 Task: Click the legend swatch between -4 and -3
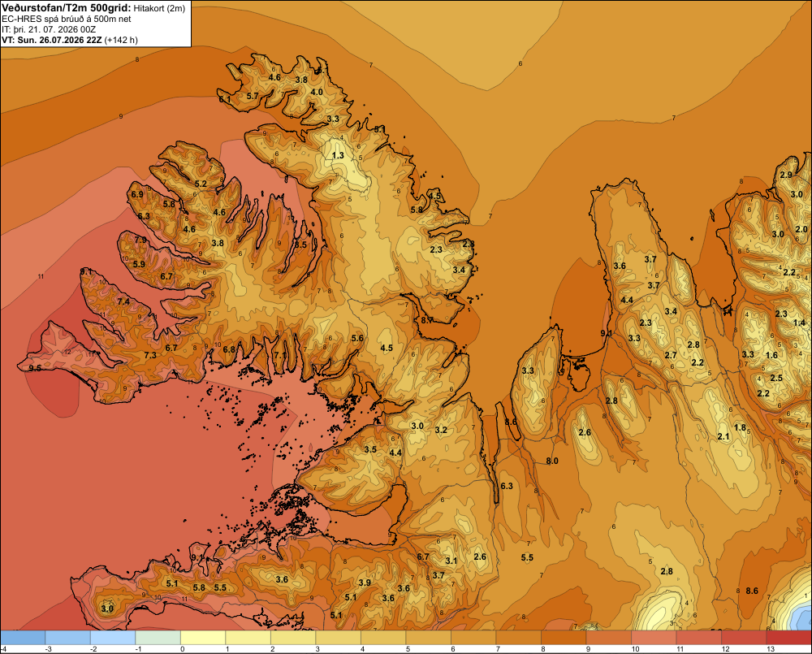(x=23, y=638)
